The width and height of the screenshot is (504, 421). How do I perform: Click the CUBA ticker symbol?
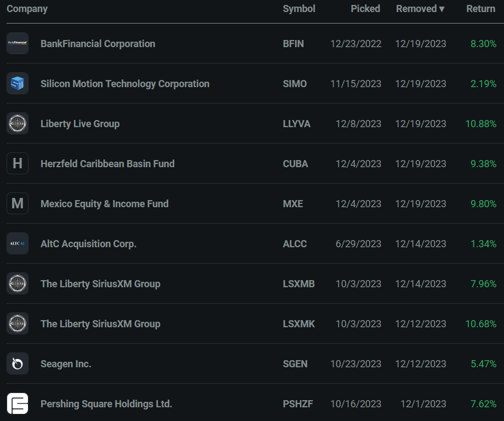tap(295, 164)
